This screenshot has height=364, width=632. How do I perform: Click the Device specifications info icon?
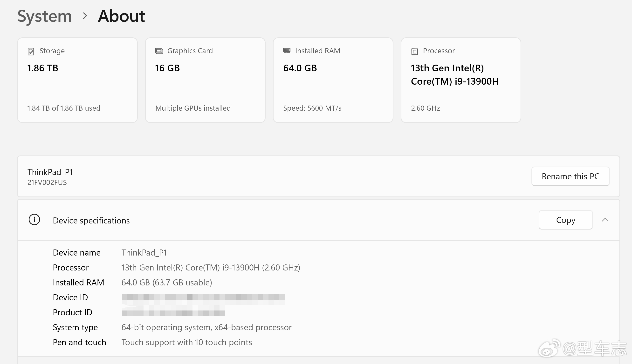[34, 220]
